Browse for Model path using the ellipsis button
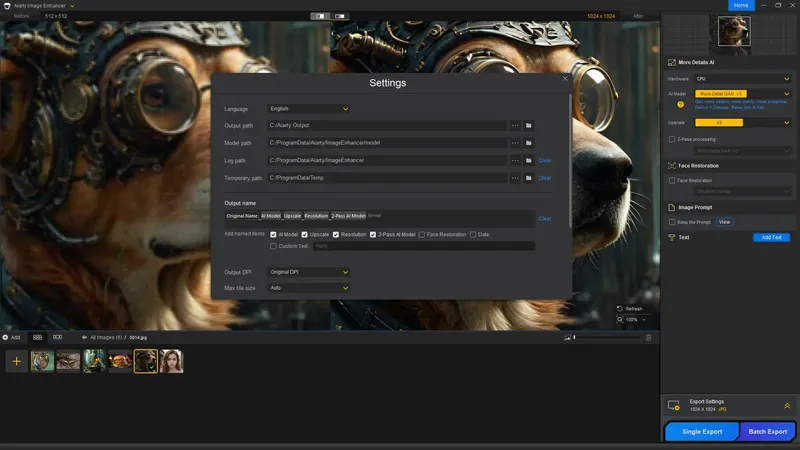 click(515, 143)
